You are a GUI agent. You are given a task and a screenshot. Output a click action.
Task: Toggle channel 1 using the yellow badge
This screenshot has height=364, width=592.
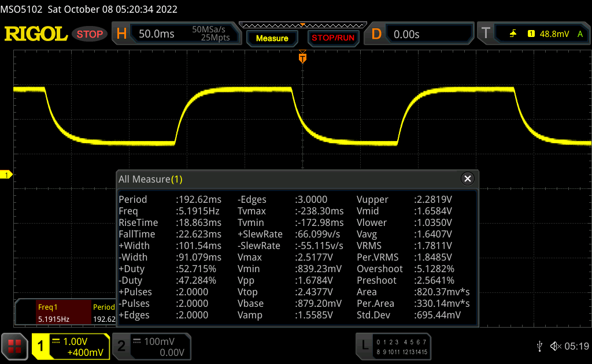[41, 346]
